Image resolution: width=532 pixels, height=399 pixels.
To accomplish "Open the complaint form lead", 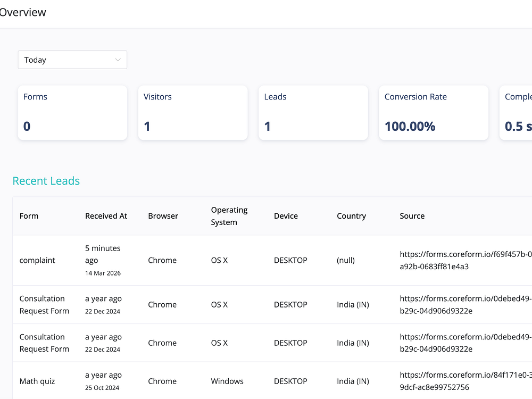I will pyautogui.click(x=37, y=261).
